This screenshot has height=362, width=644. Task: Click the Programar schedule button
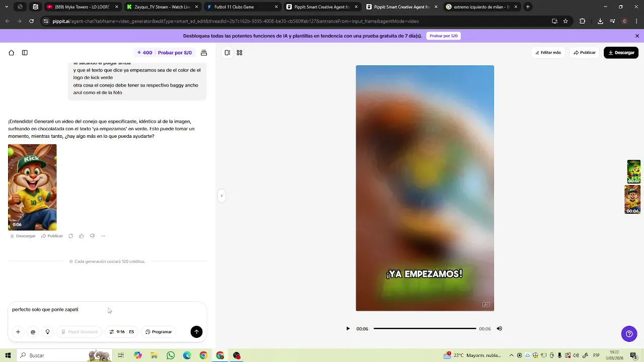pyautogui.click(x=158, y=332)
